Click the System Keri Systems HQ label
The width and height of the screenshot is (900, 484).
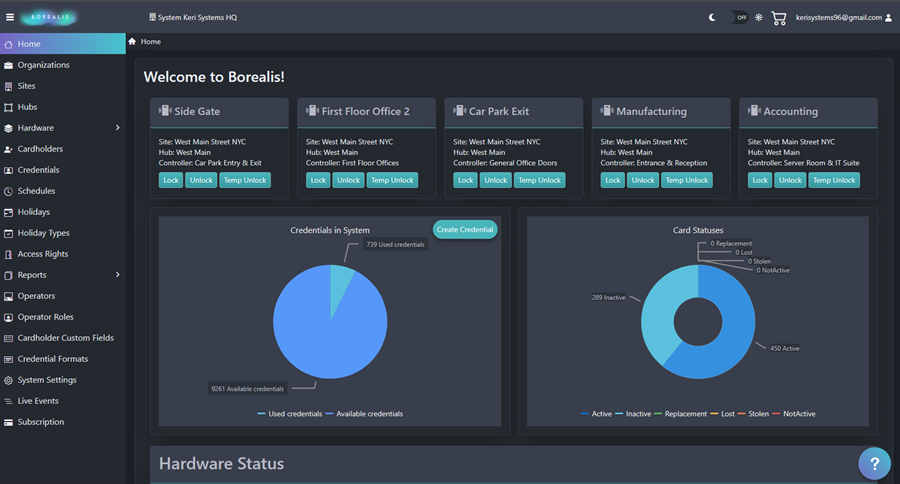tap(193, 17)
